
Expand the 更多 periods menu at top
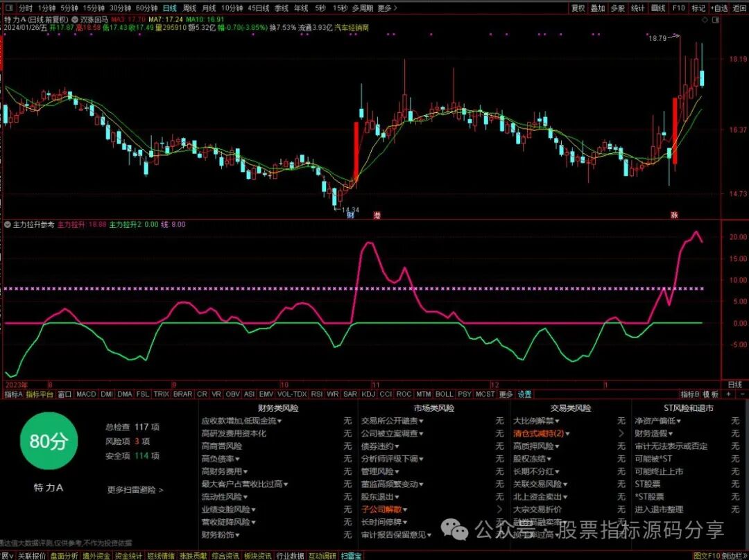(387, 8)
